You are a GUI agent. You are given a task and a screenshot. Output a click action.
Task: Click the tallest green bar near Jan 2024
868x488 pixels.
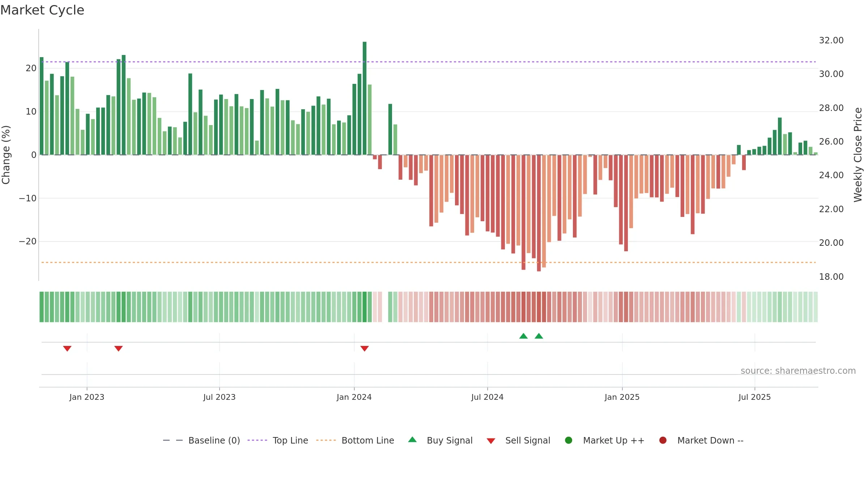point(365,98)
